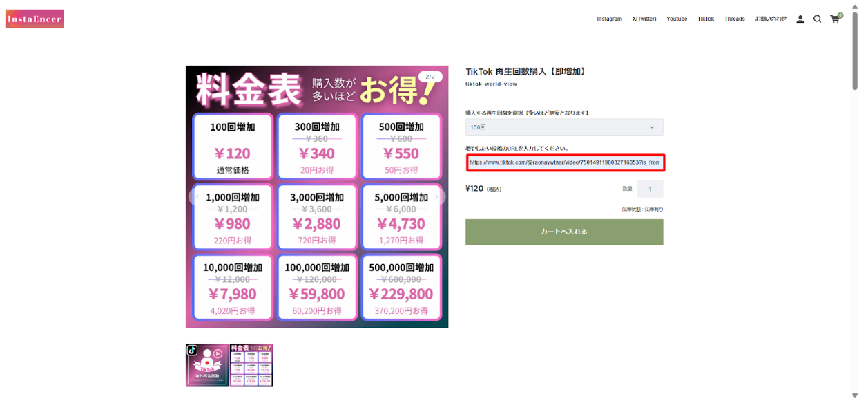This screenshot has width=868, height=401.
Task: Open the Threads menu item
Action: pos(734,19)
